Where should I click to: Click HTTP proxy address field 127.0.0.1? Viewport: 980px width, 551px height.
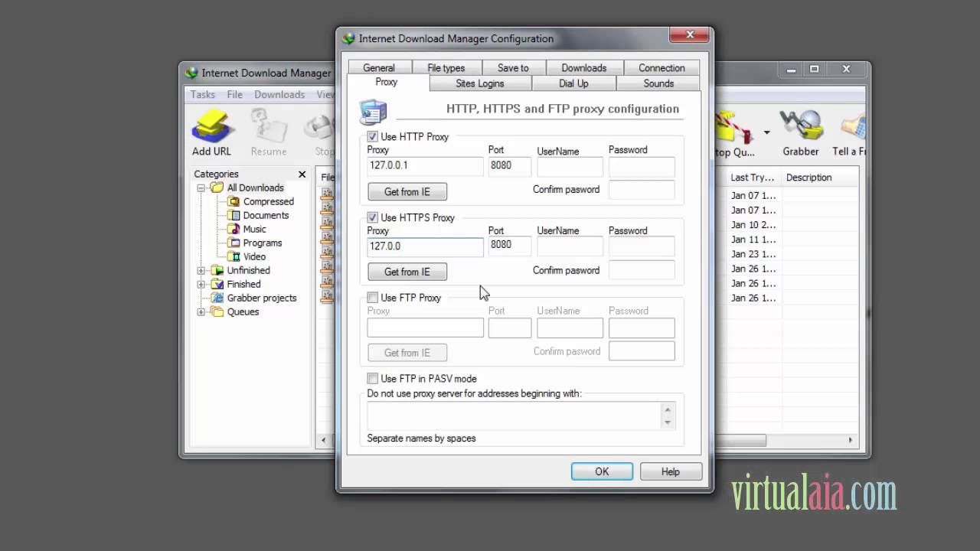click(425, 166)
